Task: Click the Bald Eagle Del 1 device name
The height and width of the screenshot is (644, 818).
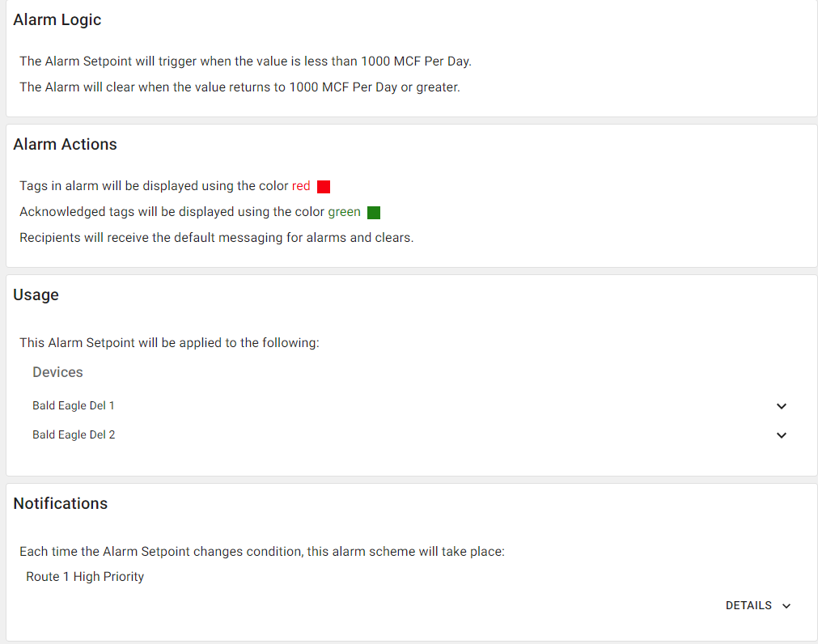Action: (x=73, y=405)
